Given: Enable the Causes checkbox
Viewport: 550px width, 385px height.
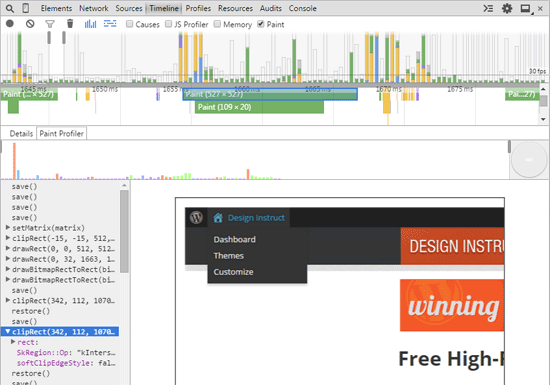Looking at the screenshot, I should pos(129,24).
